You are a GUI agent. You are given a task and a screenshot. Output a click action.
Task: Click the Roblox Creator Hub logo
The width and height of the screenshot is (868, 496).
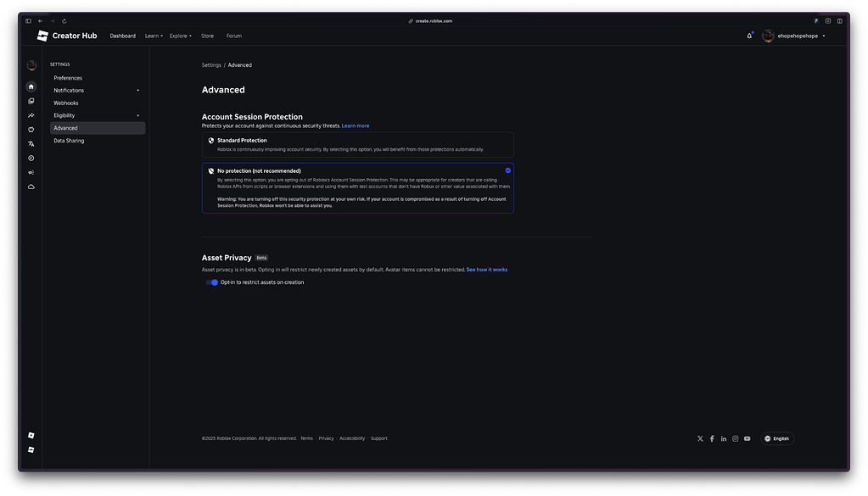[67, 36]
